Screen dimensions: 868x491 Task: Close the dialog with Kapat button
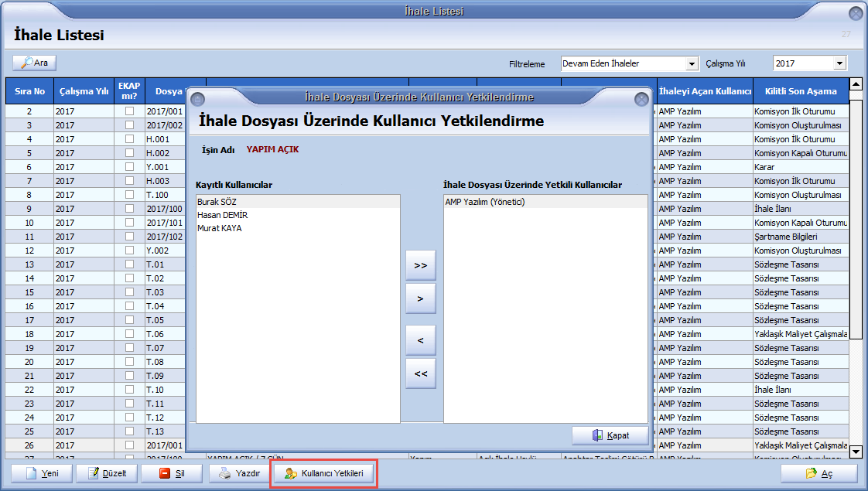coord(610,435)
